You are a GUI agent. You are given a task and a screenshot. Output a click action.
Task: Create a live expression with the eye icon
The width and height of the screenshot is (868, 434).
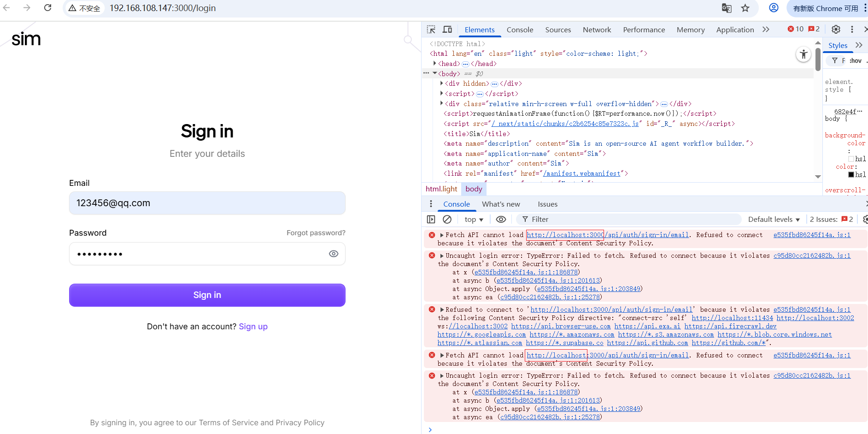coord(501,220)
